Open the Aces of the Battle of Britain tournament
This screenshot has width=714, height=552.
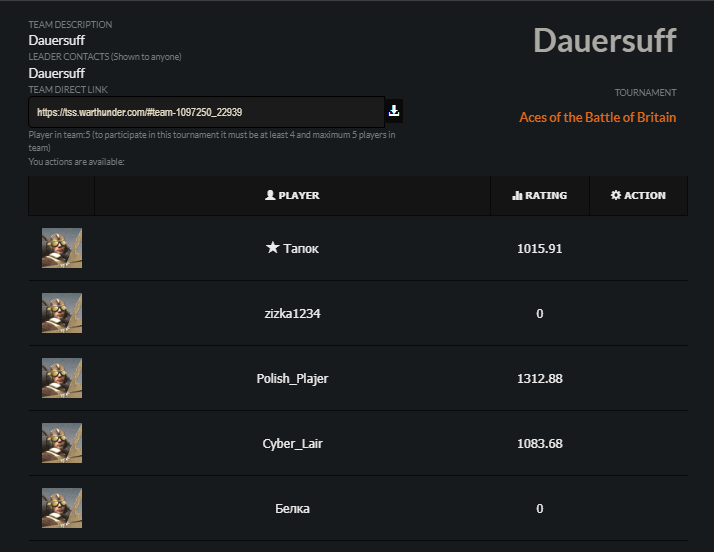(x=597, y=118)
